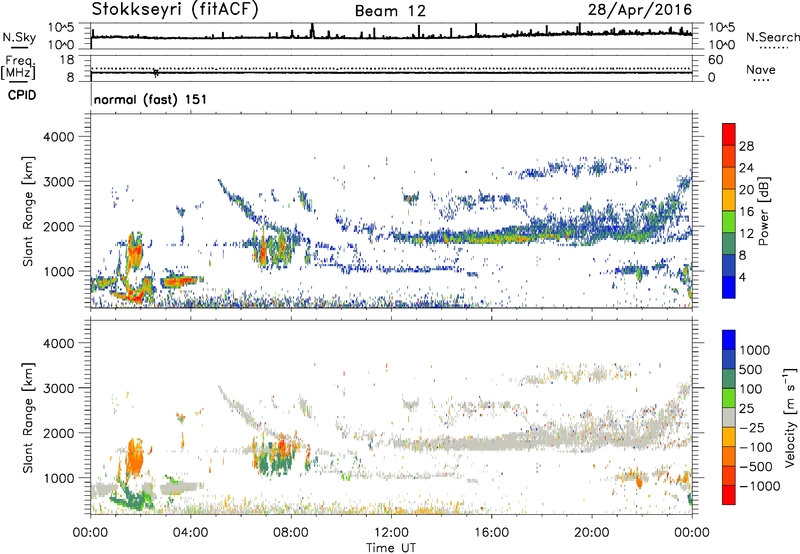Click power colorbar tick value 28
800x554 pixels.
(746, 146)
